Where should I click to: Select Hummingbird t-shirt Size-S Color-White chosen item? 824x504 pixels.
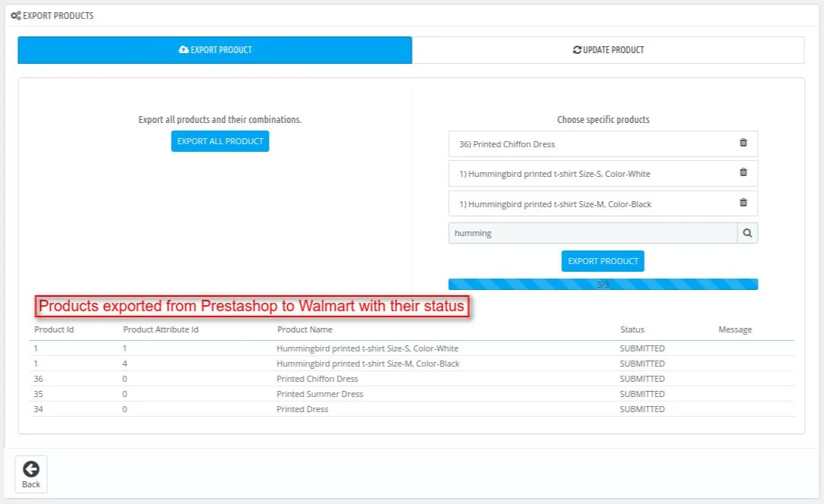603,174
